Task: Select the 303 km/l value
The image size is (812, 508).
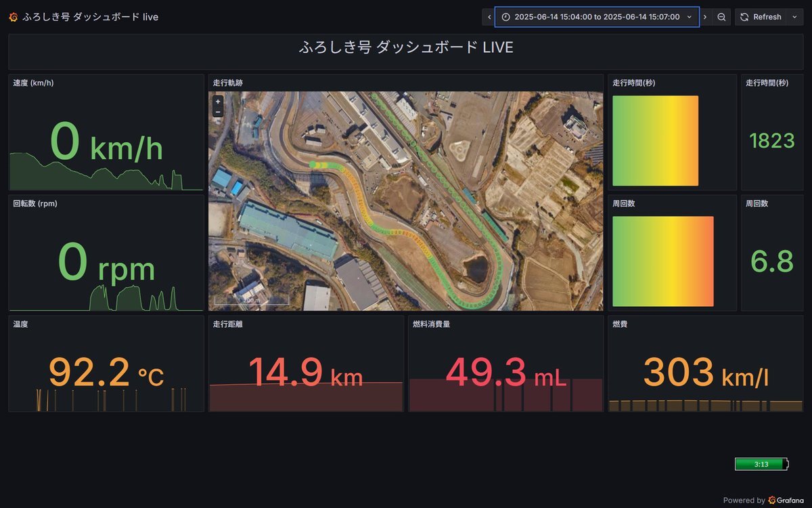Action: pos(706,373)
